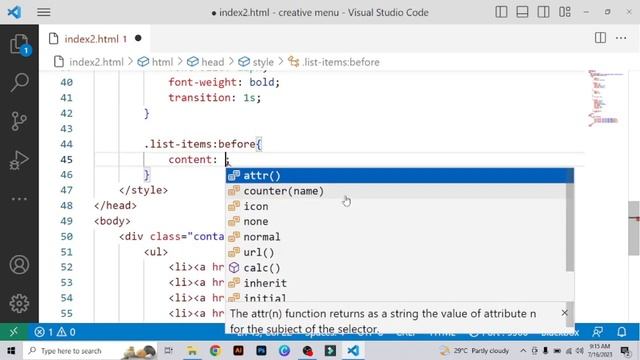Viewport: 640px width, 360px height.
Task: Open the Manage gear icon
Action: pyautogui.click(x=19, y=303)
